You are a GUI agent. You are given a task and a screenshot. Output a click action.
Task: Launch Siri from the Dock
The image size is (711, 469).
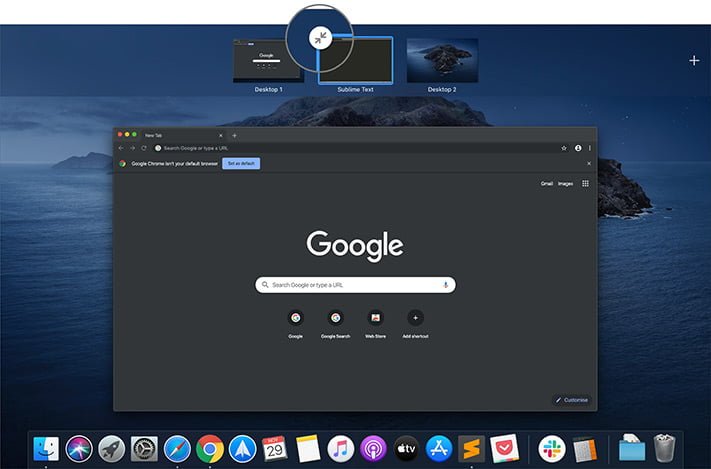pos(79,449)
